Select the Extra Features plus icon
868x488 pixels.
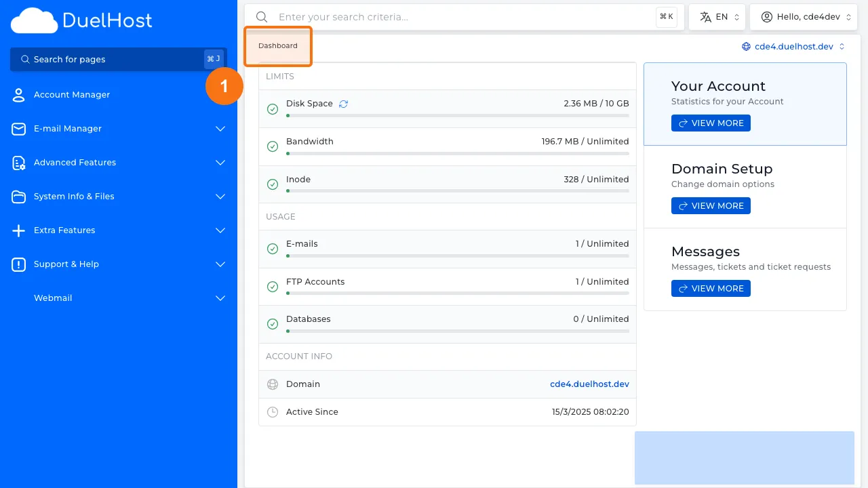pos(18,230)
